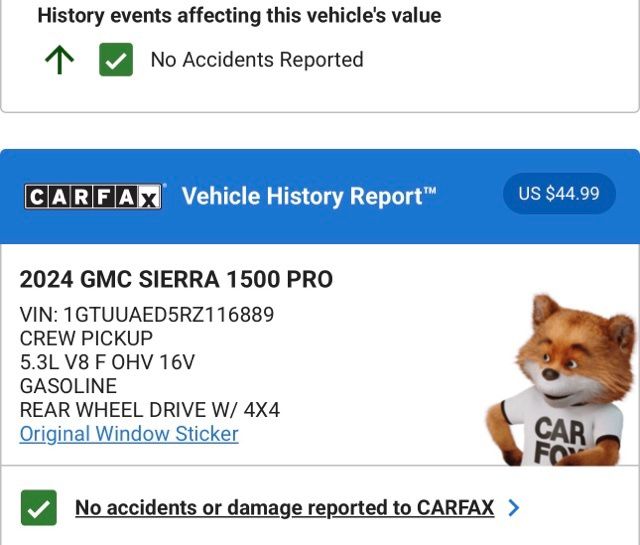Screen dimensions: 640x545
Task: Click the CARFAX logo in the blue header
Action: (93, 196)
